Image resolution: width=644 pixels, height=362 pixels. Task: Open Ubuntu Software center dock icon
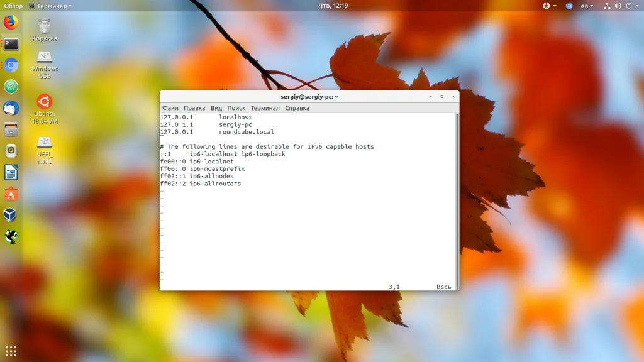click(x=11, y=194)
